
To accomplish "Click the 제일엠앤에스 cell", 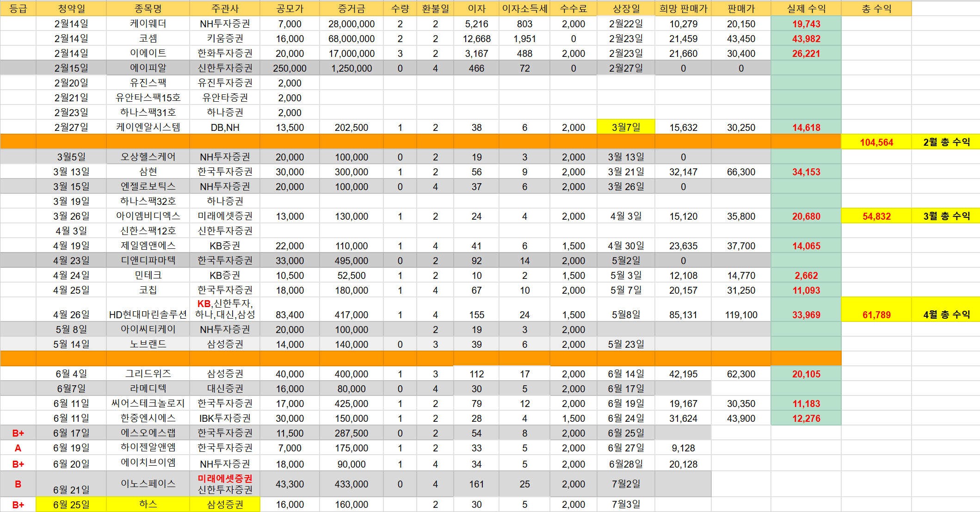I will 148,246.
